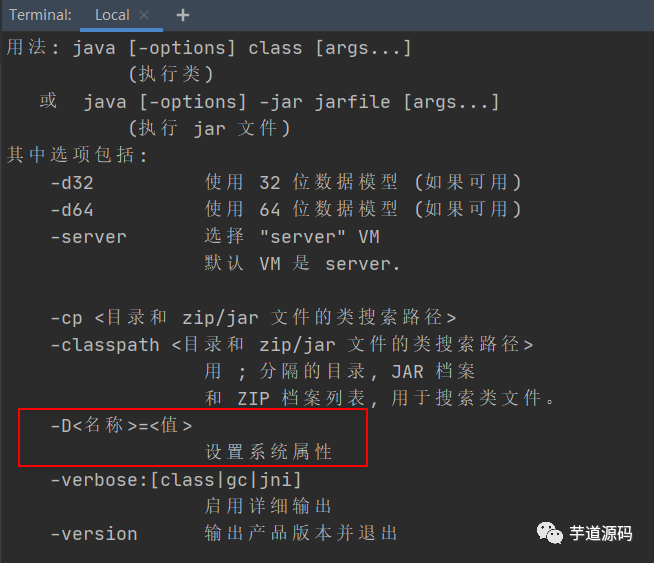Click the text '默认 VM 是 server.'
This screenshot has width=654, height=563.
point(302,264)
